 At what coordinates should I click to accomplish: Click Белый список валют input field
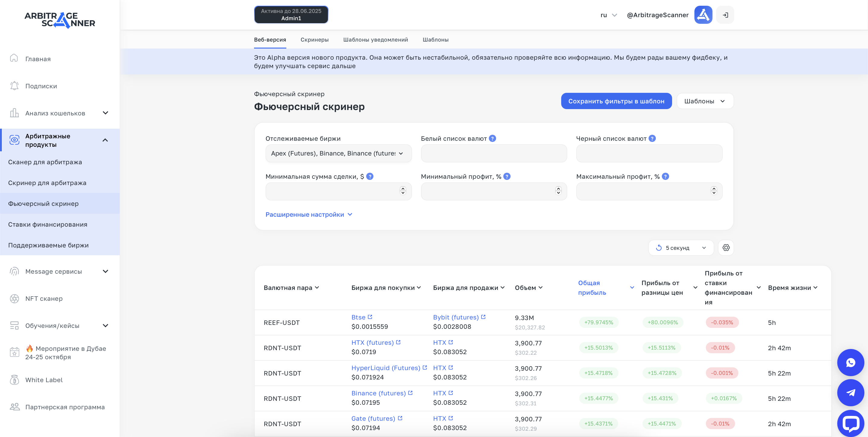[494, 153]
